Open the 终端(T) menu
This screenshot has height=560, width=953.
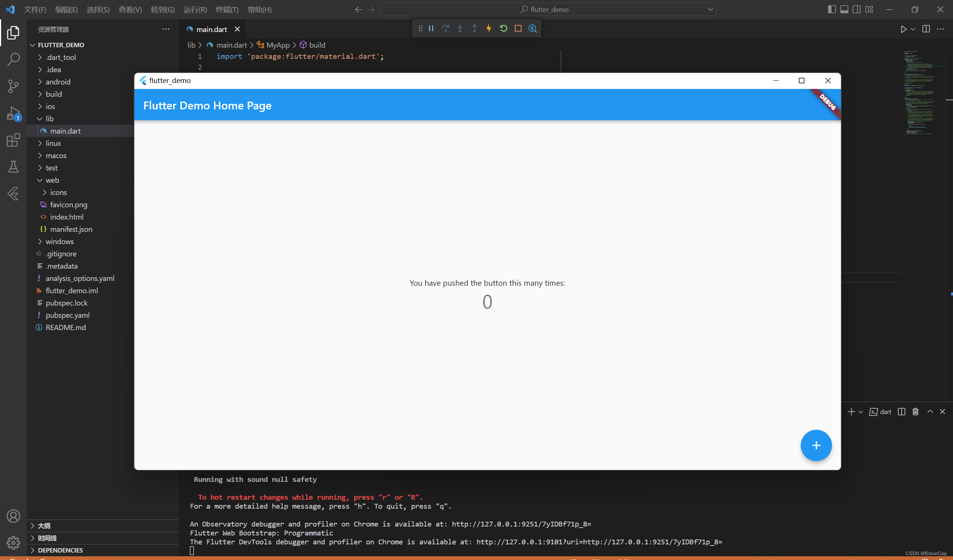coord(227,9)
